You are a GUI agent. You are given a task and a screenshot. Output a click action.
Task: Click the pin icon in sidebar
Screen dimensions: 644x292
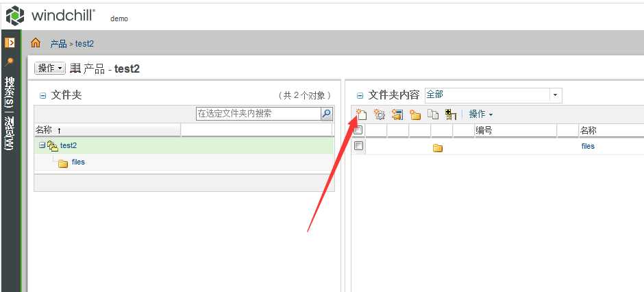point(9,62)
